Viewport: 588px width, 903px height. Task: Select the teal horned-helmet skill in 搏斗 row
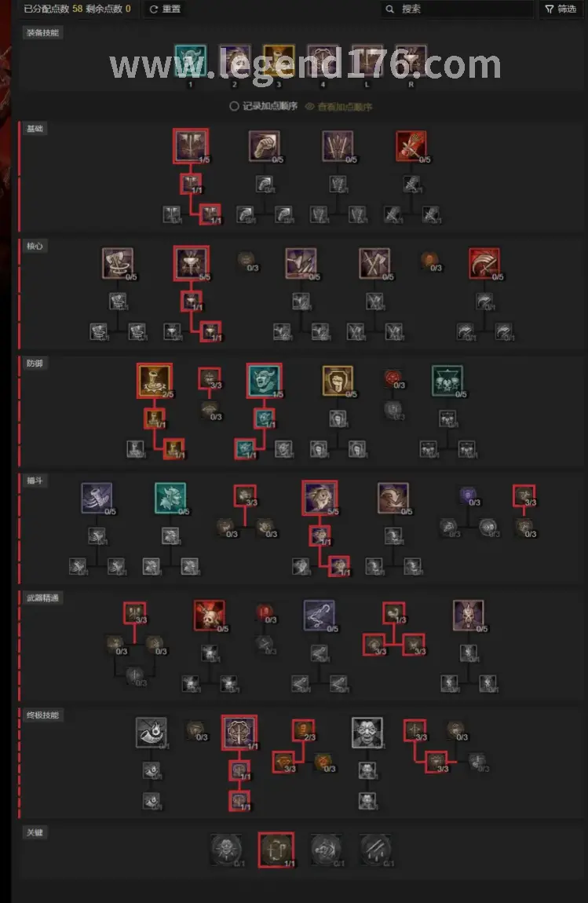click(x=170, y=498)
